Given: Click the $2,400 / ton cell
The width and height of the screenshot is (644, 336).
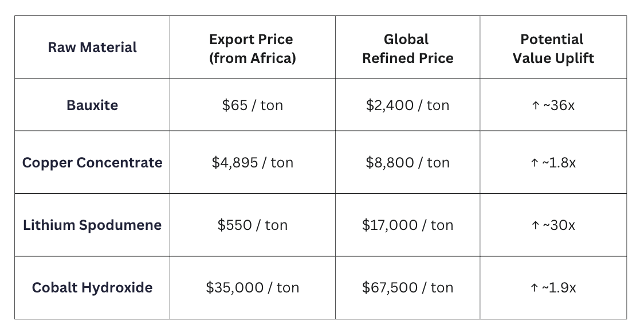Looking at the screenshot, I should coord(407,106).
